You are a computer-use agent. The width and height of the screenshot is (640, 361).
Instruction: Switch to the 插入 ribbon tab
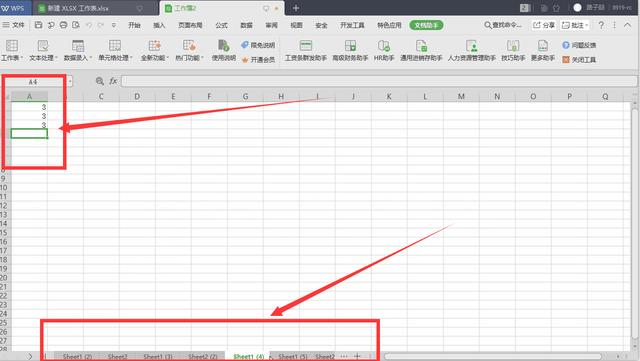click(x=159, y=25)
